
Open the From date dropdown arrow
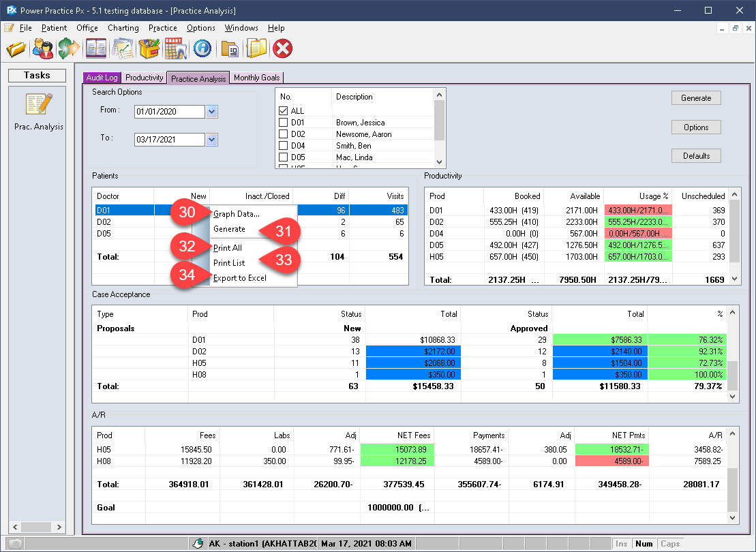[211, 112]
